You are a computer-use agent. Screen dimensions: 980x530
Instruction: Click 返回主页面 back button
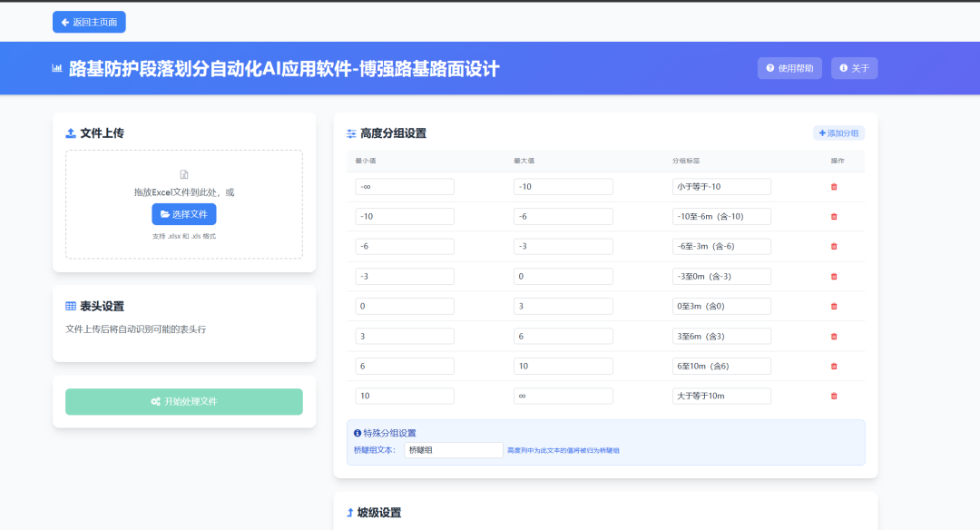click(x=89, y=22)
